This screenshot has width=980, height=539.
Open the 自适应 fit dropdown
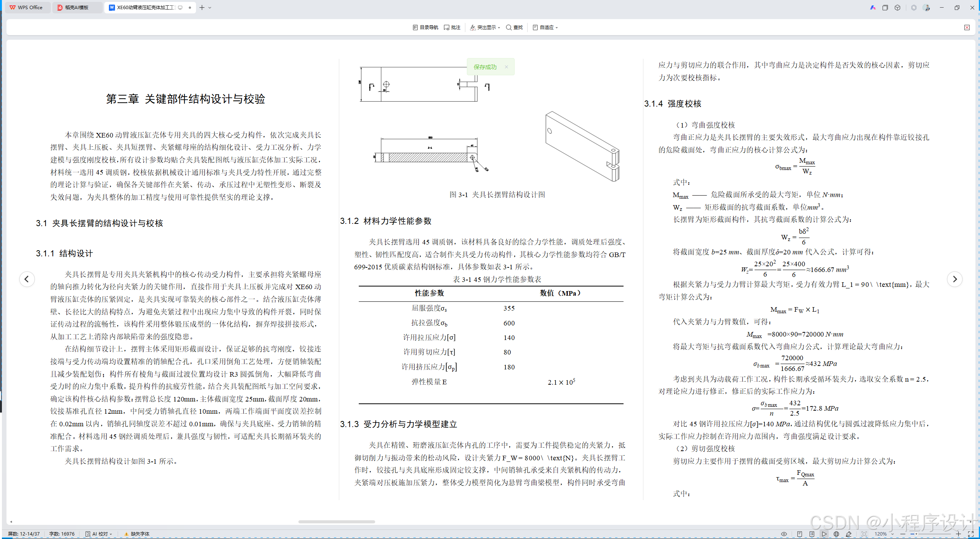click(545, 28)
